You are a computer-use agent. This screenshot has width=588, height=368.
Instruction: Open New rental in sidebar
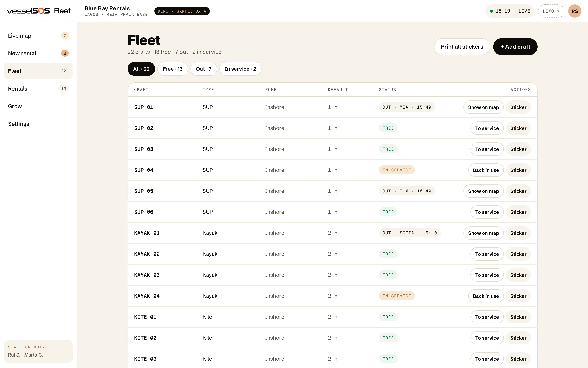(38, 53)
